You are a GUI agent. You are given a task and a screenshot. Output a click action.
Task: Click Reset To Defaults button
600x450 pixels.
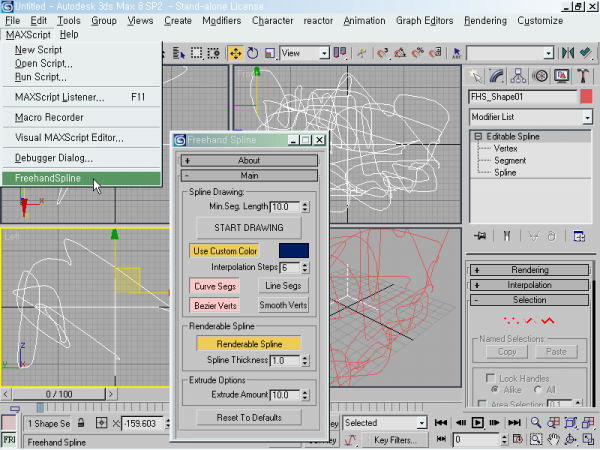[249, 417]
